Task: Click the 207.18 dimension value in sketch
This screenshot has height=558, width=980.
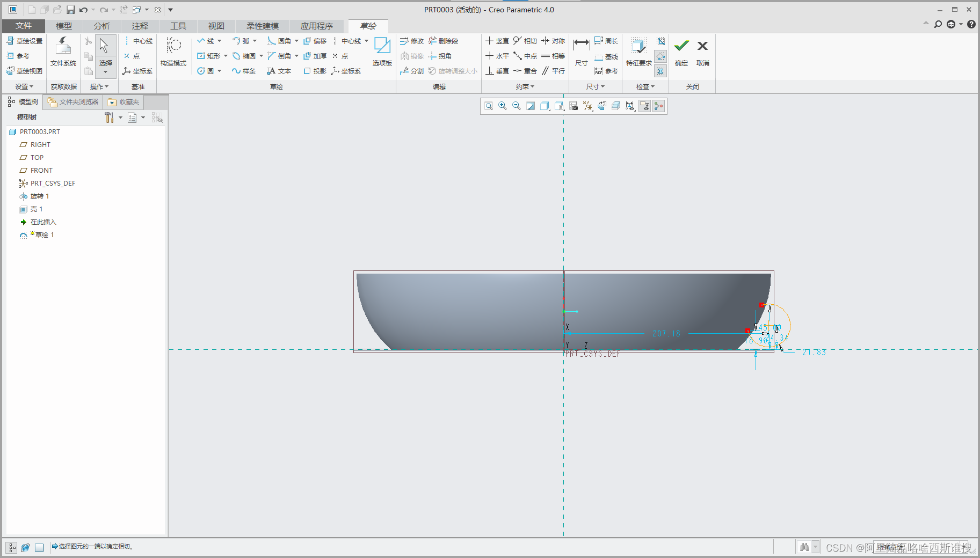Action: tap(666, 333)
